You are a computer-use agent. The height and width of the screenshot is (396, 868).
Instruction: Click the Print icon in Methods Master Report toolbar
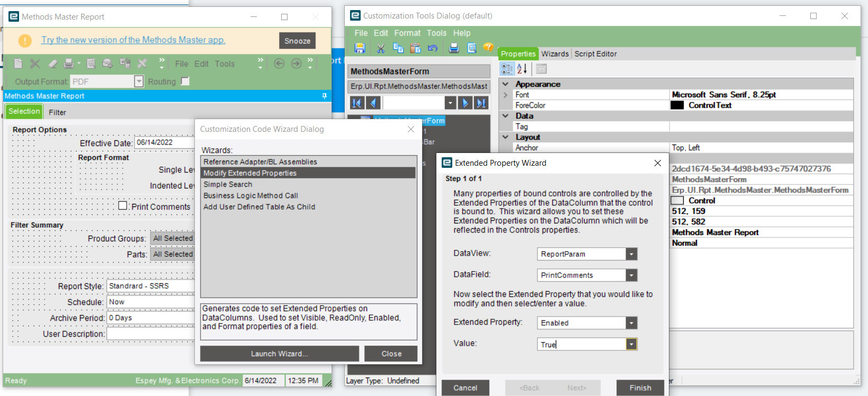[x=69, y=64]
